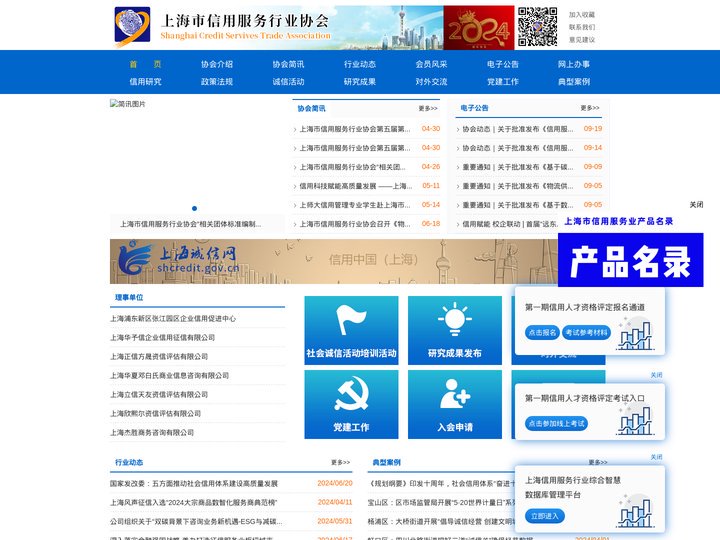Click the association logo emblem
This screenshot has height=540, width=720.
(x=132, y=27)
